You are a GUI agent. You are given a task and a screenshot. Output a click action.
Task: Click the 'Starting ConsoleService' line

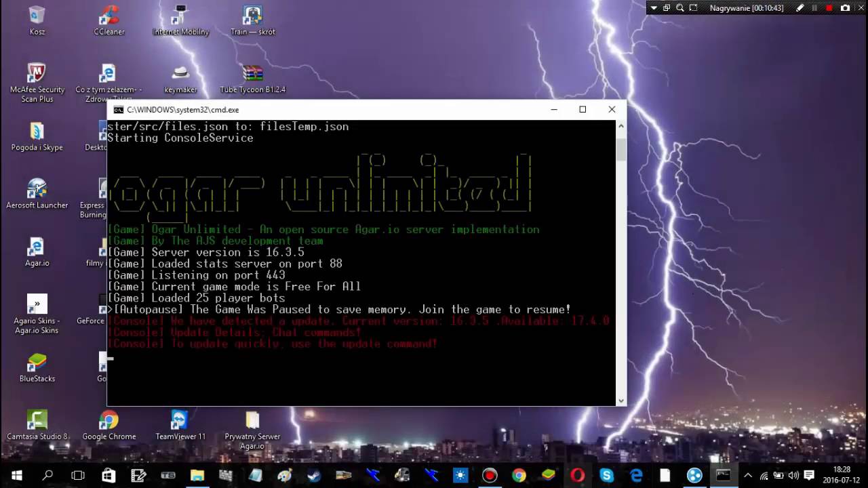180,138
